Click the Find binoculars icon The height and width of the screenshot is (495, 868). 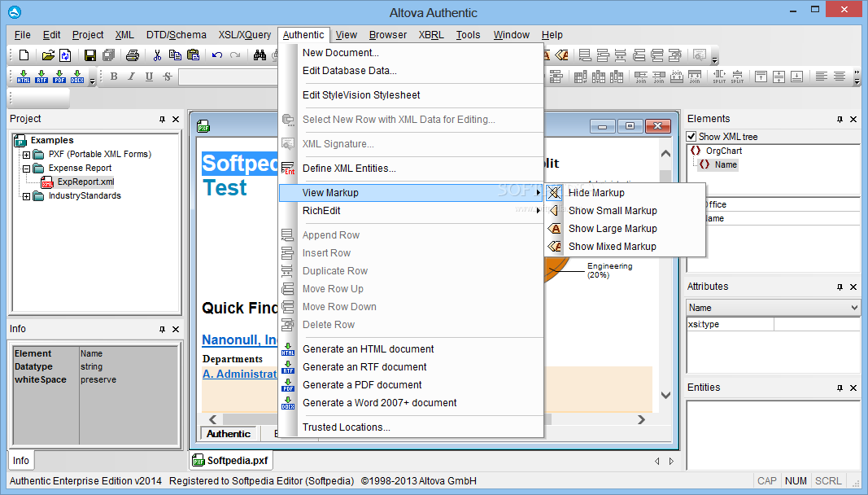260,55
